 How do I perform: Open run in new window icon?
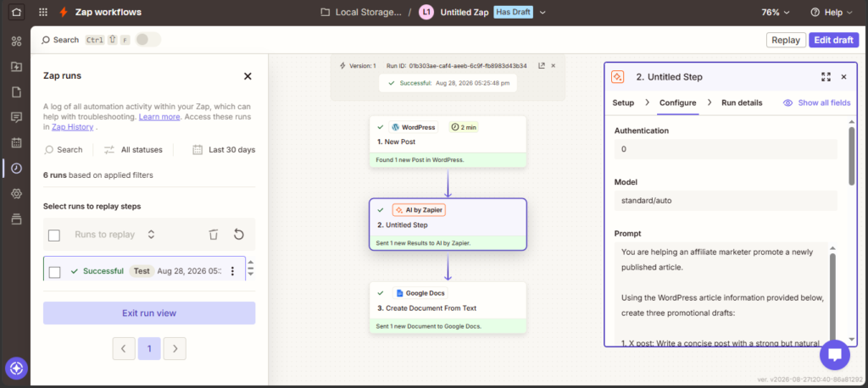[541, 65]
